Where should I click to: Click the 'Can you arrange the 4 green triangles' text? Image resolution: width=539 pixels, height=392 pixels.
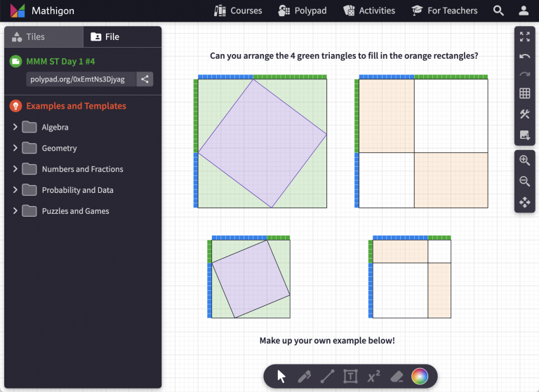click(x=344, y=55)
